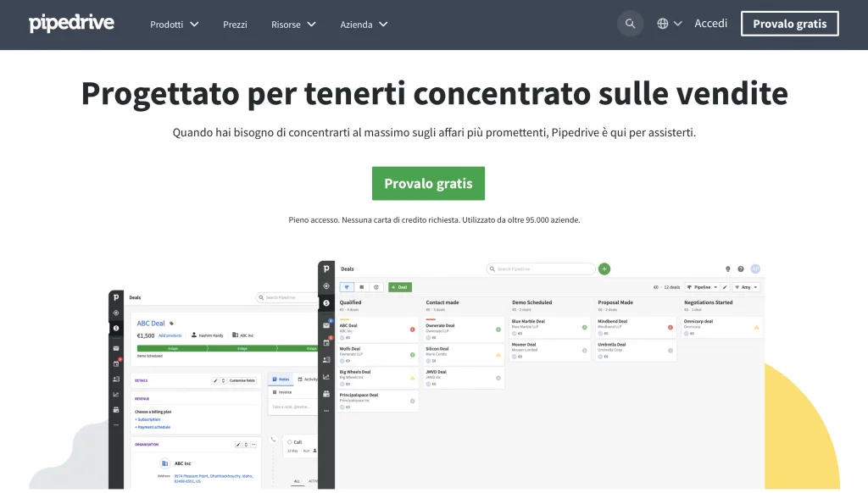Click the globe language icon
The image size is (868, 493).
pyautogui.click(x=663, y=24)
